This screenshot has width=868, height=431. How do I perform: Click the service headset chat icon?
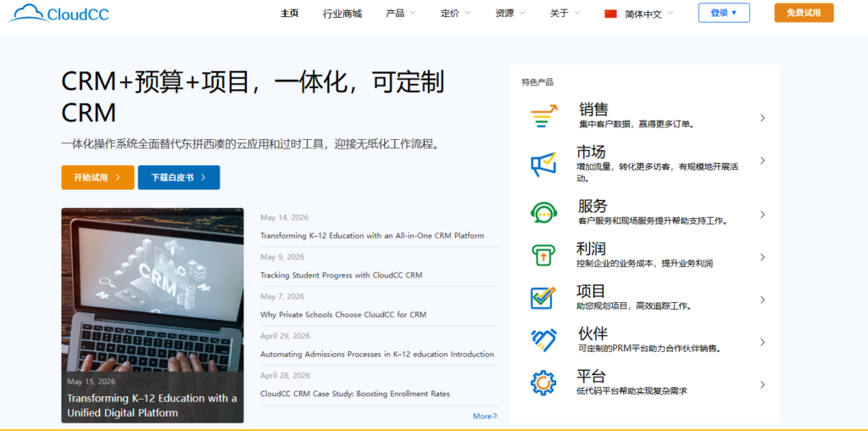pos(543,212)
